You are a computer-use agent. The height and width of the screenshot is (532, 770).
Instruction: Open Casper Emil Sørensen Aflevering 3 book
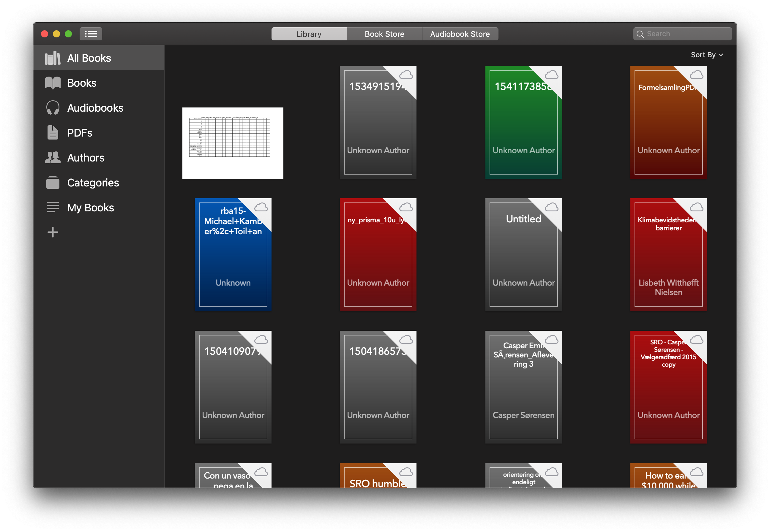click(523, 387)
